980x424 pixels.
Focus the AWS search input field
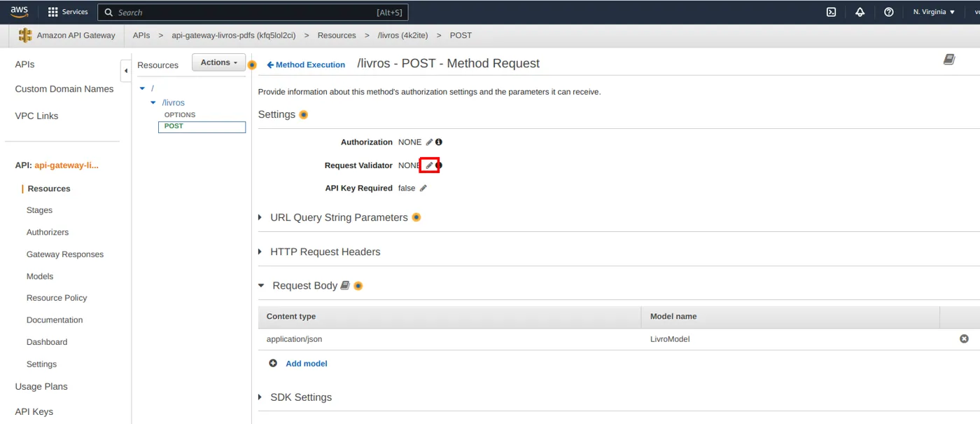click(x=253, y=12)
